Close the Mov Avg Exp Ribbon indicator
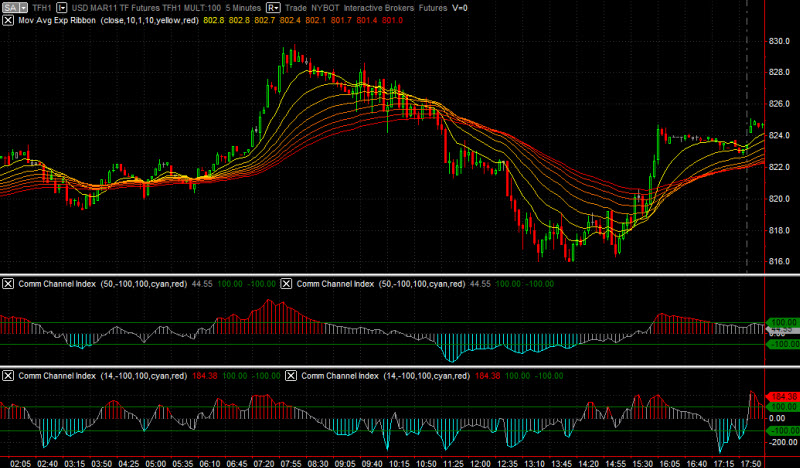 point(9,19)
